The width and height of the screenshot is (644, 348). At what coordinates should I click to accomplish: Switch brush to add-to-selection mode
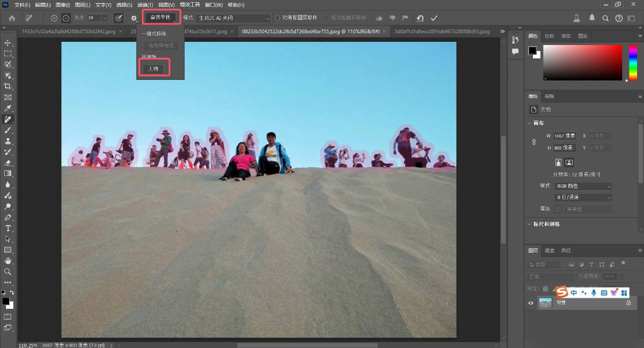tap(54, 18)
